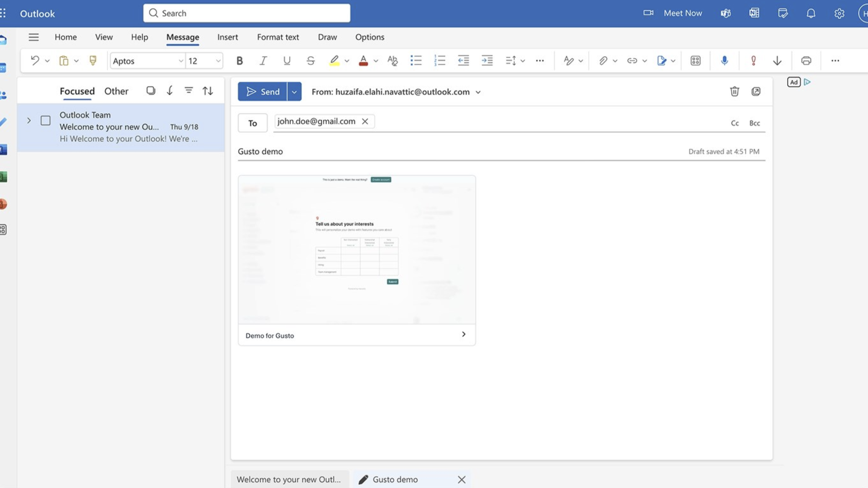Add Cc recipients
Viewport: 868px width, 488px height.
(735, 123)
